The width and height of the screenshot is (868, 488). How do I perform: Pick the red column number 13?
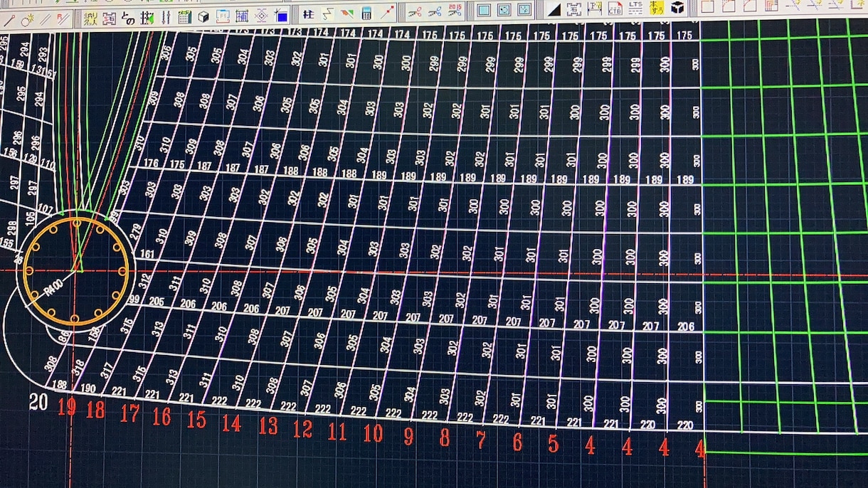click(268, 426)
